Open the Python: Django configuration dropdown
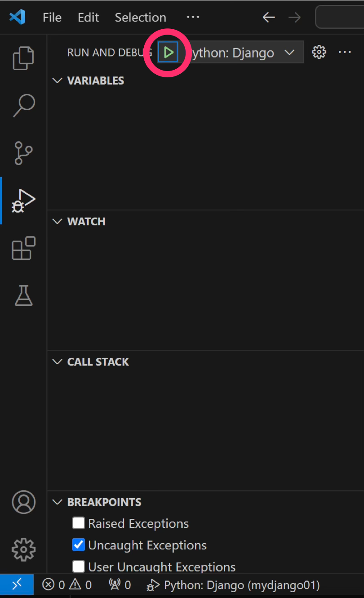 tap(243, 53)
